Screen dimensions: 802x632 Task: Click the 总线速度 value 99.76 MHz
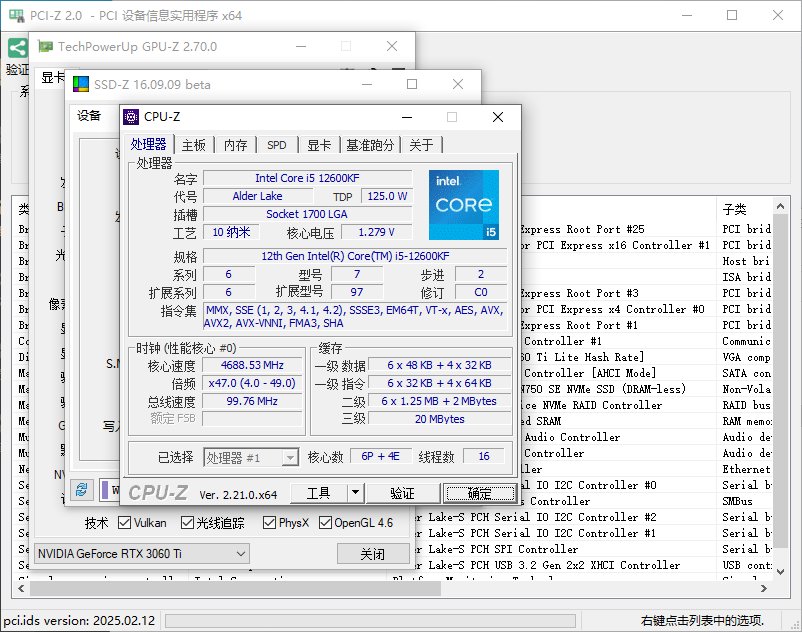tap(252, 401)
